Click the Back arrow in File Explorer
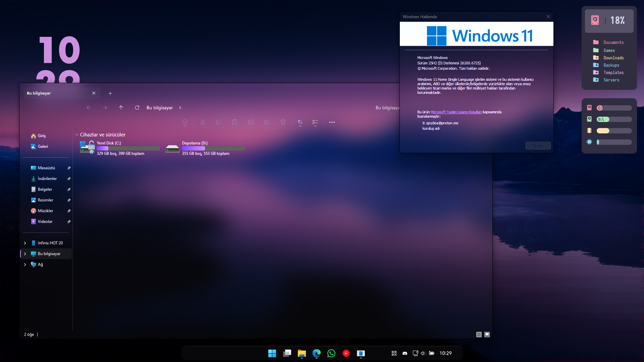Screen dimensions: 644x362 89,108
